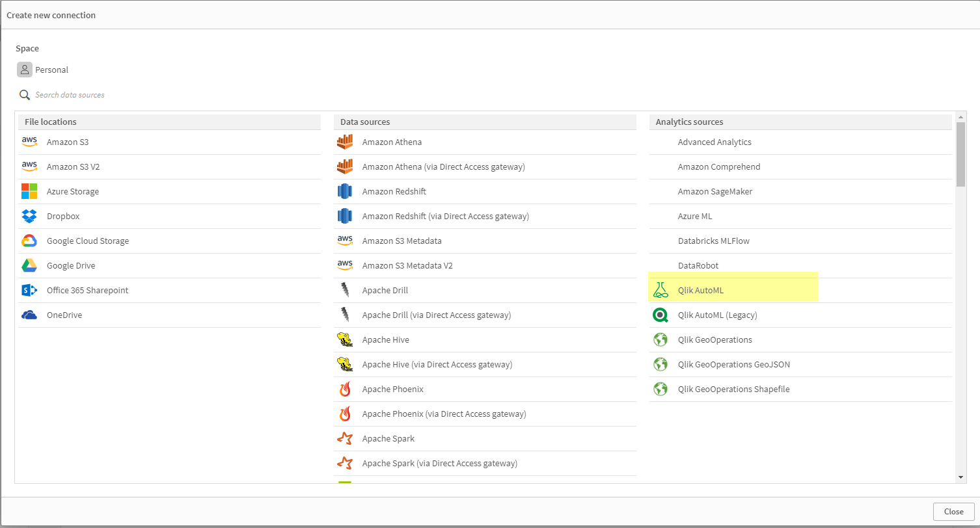Choose Databricks MLFlow from Analytics sources

[x=715, y=241]
